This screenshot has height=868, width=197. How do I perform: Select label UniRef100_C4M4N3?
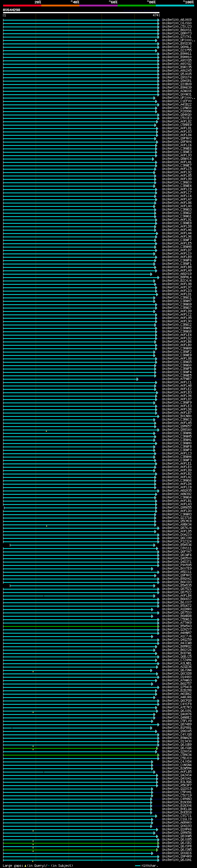pyautogui.click(x=177, y=799)
